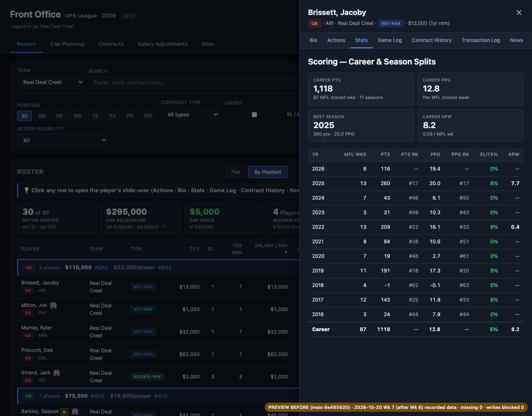Click the player search input field
Screen dimensions: 532x416
tap(194, 82)
